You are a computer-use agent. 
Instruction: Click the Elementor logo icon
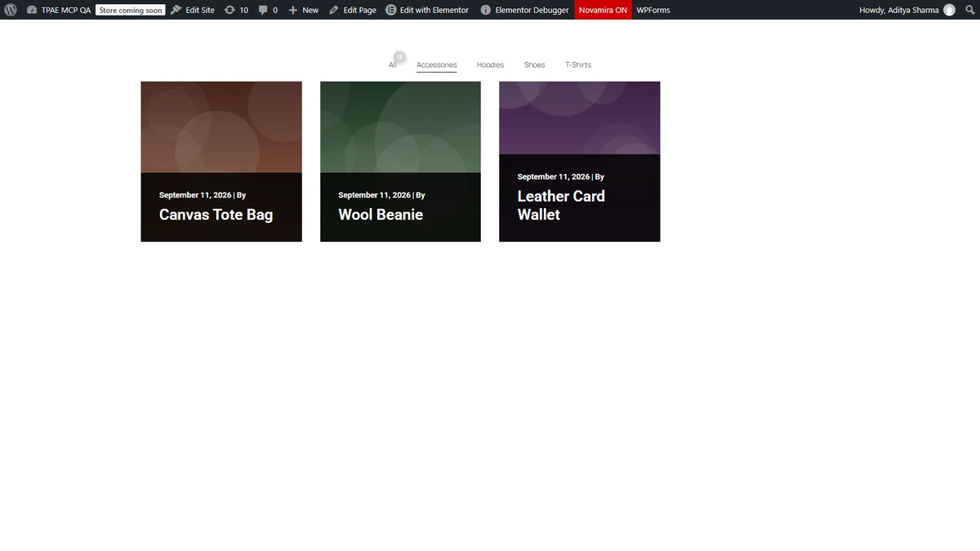[390, 10]
